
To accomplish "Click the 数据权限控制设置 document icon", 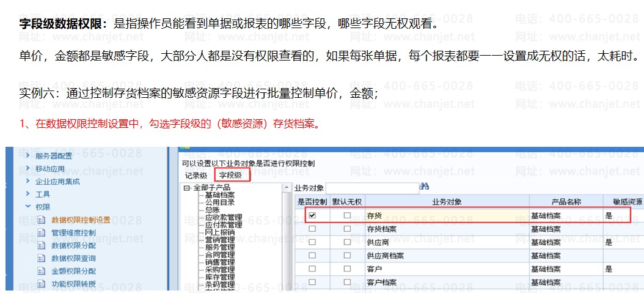I will point(42,220).
